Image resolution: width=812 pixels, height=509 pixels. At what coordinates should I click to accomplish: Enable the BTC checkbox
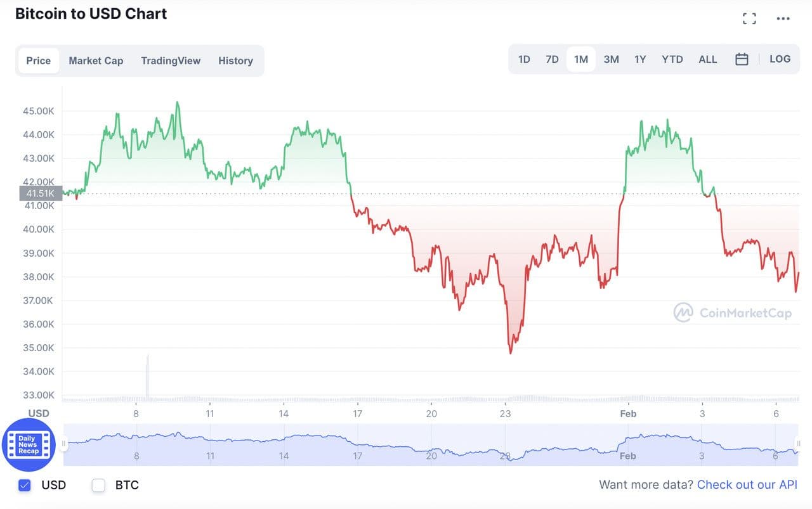coord(98,486)
